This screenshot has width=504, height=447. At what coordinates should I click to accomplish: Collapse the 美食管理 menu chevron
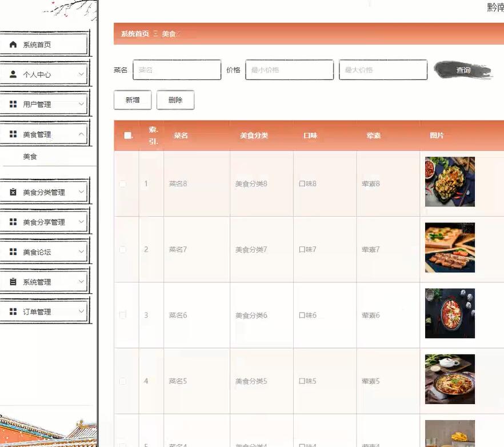click(x=81, y=134)
